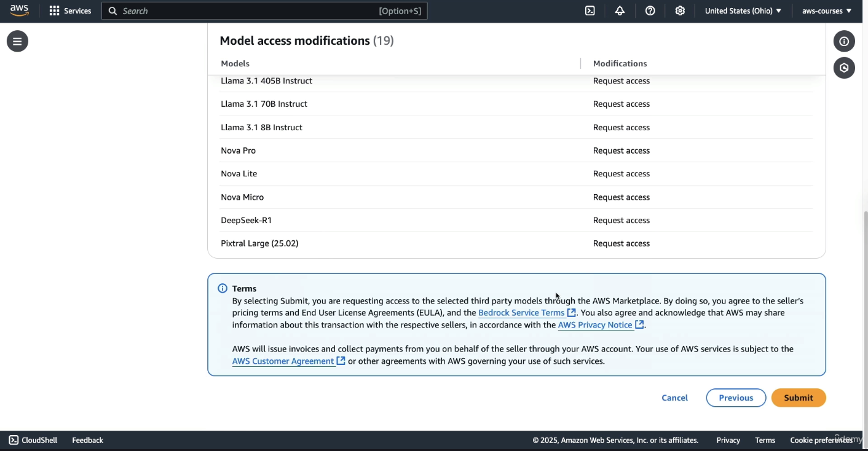This screenshot has height=451, width=868.
Task: Submit the model access request
Action: (799, 398)
